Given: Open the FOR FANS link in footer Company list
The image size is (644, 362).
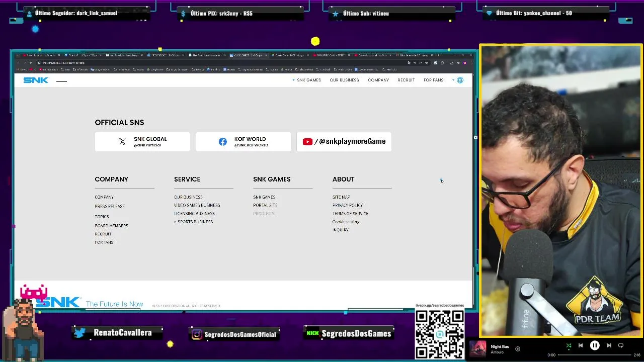Looking at the screenshot, I should pyautogui.click(x=104, y=242).
